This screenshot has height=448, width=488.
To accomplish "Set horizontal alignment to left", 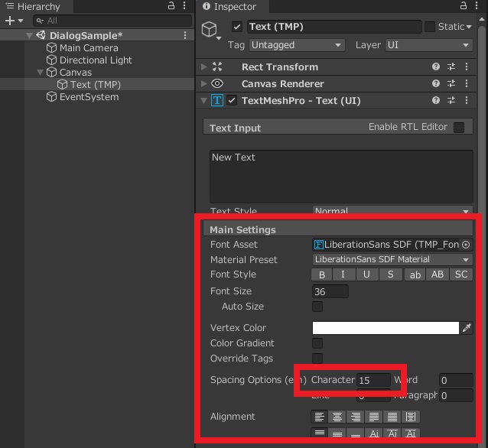I will pos(319,417).
